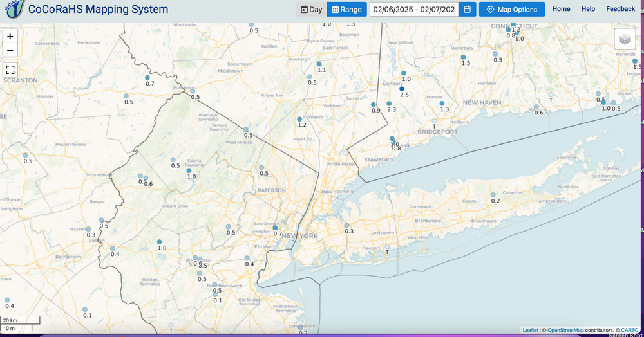Open the calendar date picker icon
Viewport: 644px width, 337px height.
(468, 10)
